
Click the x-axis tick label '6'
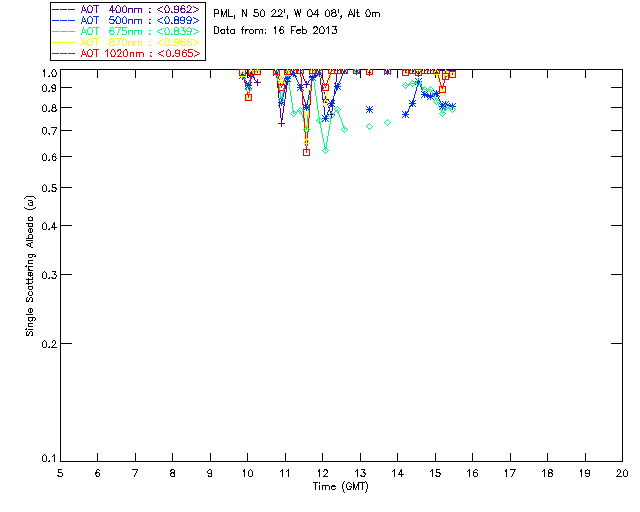click(x=98, y=473)
